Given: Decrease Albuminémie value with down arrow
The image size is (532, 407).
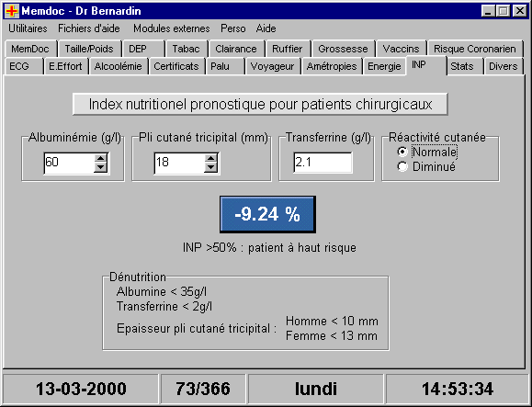Looking at the screenshot, I should [x=100, y=167].
